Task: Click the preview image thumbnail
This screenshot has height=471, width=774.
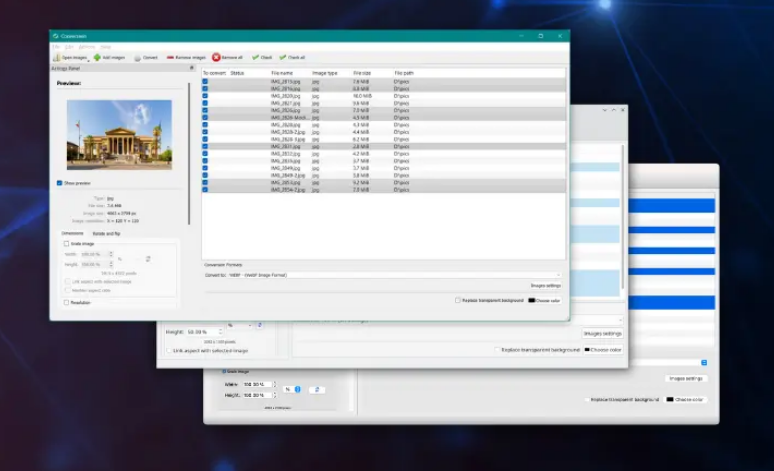Action: (119, 135)
